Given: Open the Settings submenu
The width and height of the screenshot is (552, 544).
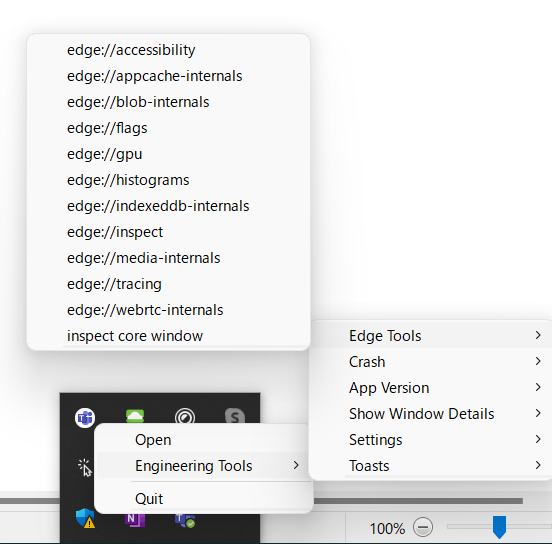Looking at the screenshot, I should 431,440.
